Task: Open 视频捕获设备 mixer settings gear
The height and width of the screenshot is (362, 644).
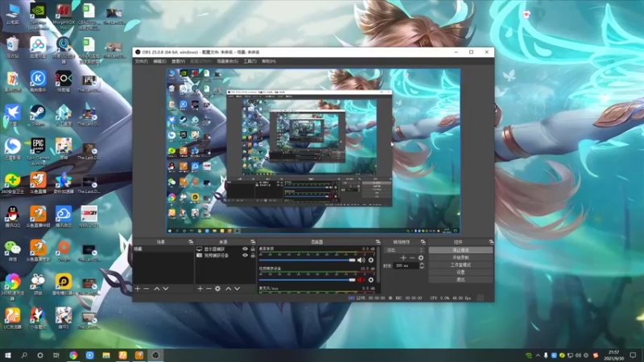Action: click(371, 280)
